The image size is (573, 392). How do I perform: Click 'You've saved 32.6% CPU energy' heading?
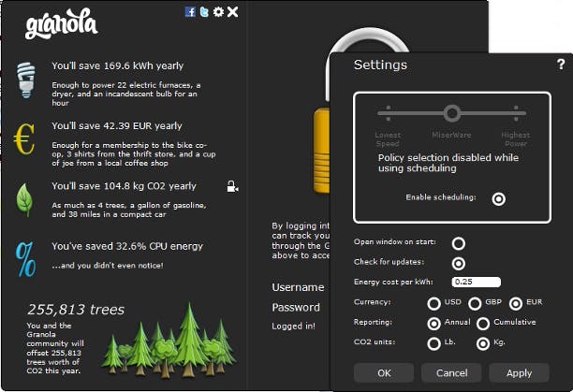(127, 246)
